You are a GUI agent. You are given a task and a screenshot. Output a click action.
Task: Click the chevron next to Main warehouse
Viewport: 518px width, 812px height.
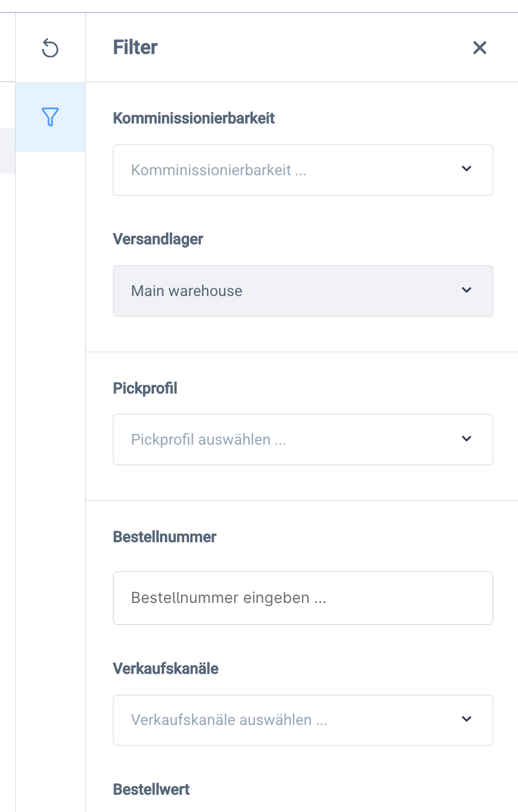[x=466, y=291]
